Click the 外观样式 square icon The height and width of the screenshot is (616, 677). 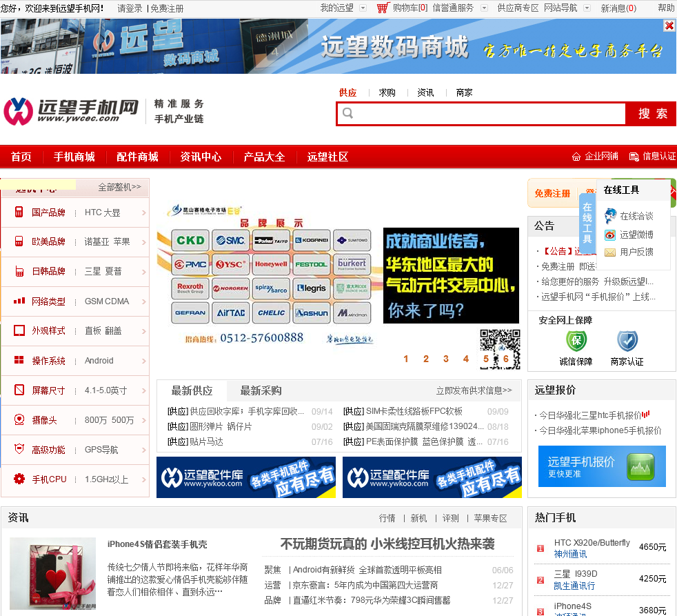pos(19,330)
